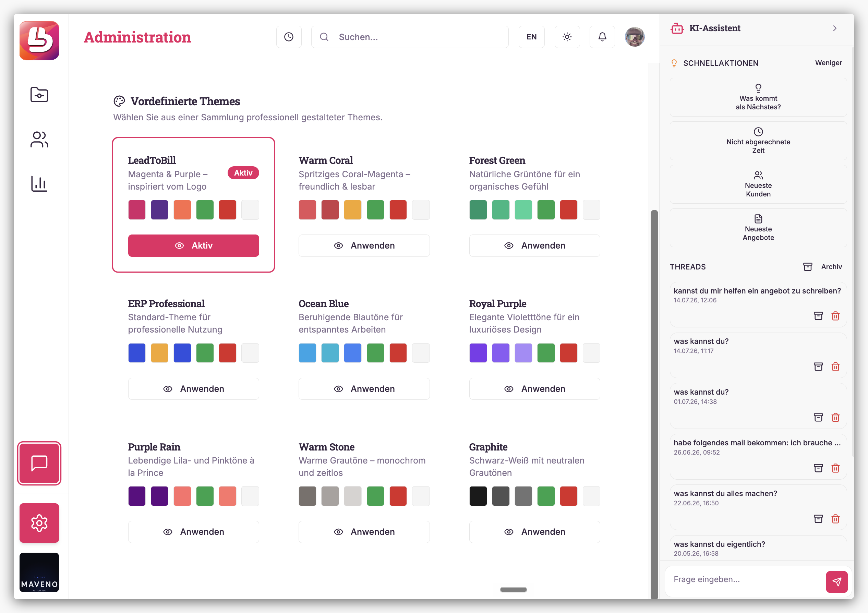Switch language with the EN button
Viewport: 868px width, 613px height.
click(x=532, y=37)
